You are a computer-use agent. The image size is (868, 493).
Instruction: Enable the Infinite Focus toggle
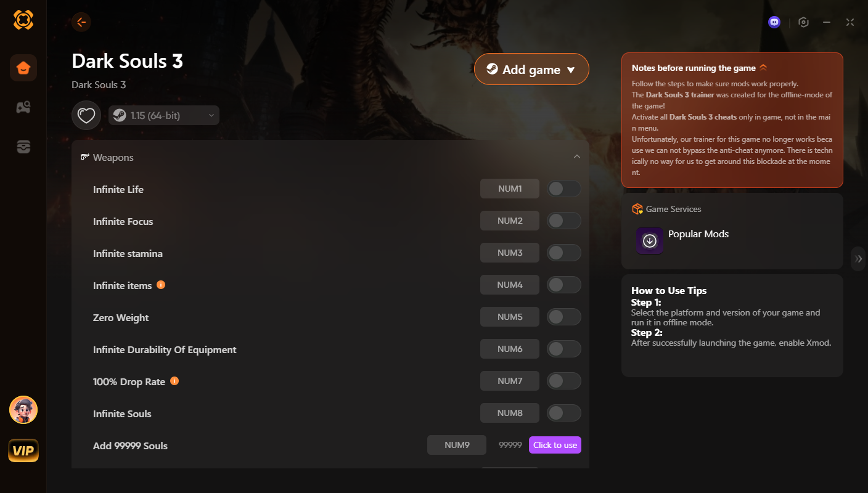[564, 221]
